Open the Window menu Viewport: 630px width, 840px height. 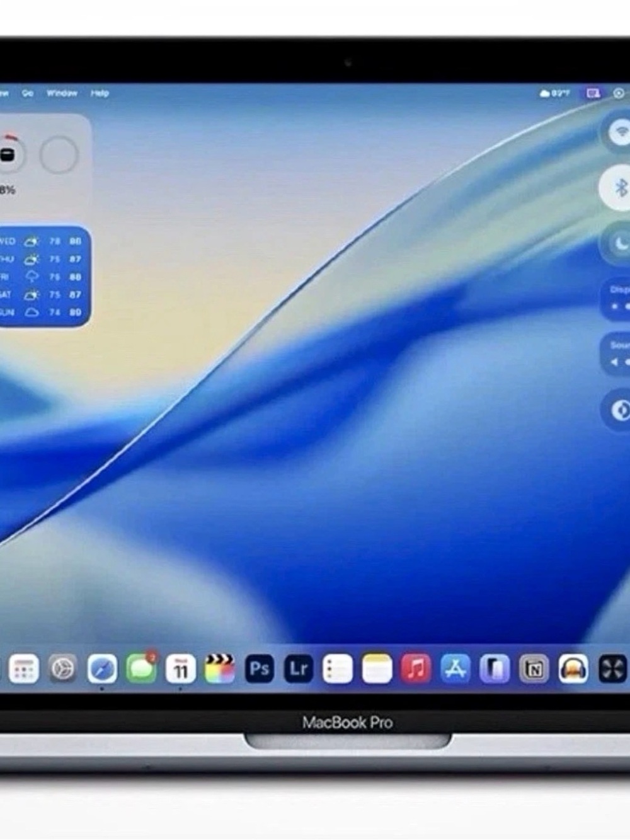pyautogui.click(x=62, y=93)
